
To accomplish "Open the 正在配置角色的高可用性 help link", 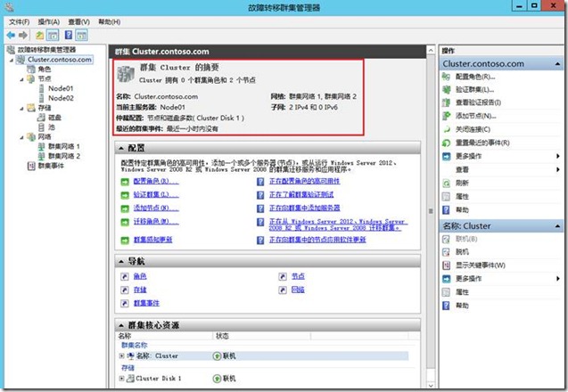I will pos(304,181).
